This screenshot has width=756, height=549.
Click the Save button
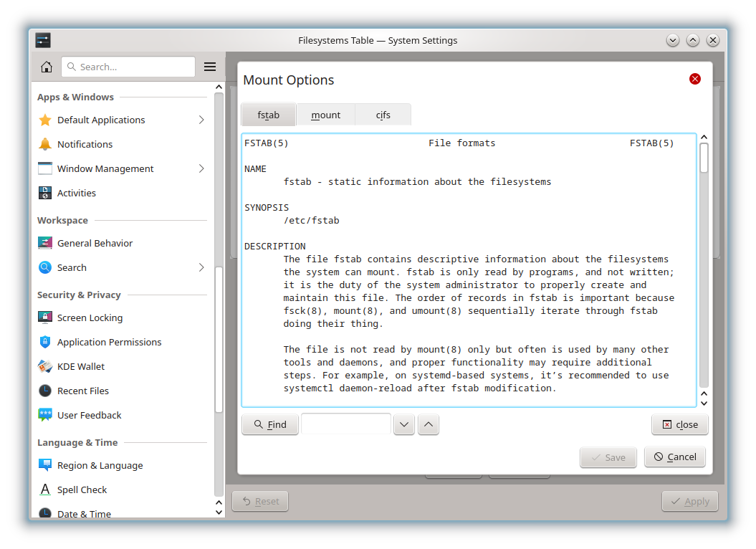coord(608,457)
